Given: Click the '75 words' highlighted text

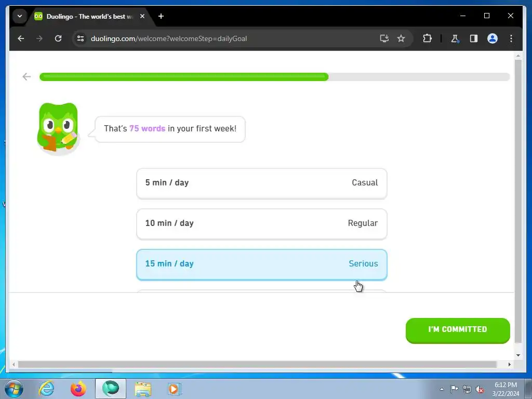Looking at the screenshot, I should (x=147, y=129).
